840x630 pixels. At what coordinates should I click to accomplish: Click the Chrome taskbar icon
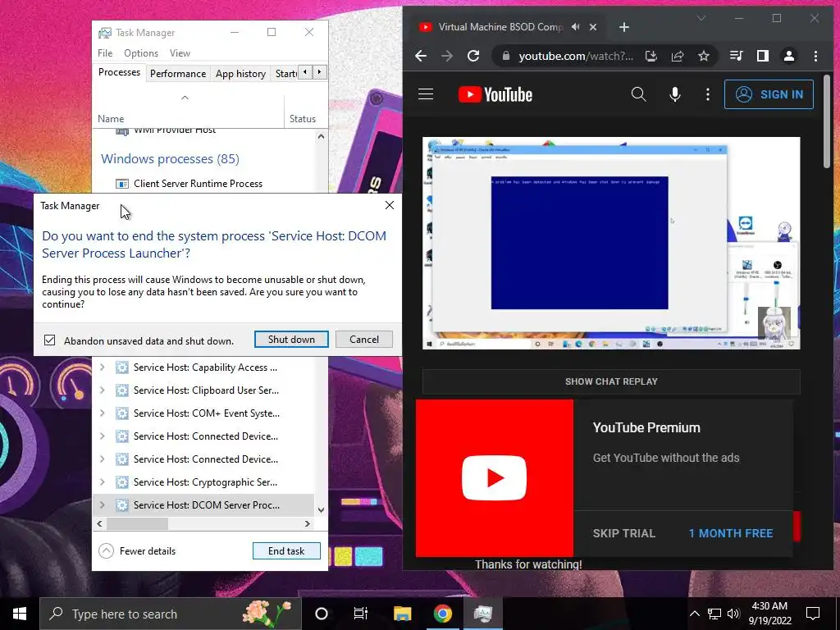[x=442, y=614]
